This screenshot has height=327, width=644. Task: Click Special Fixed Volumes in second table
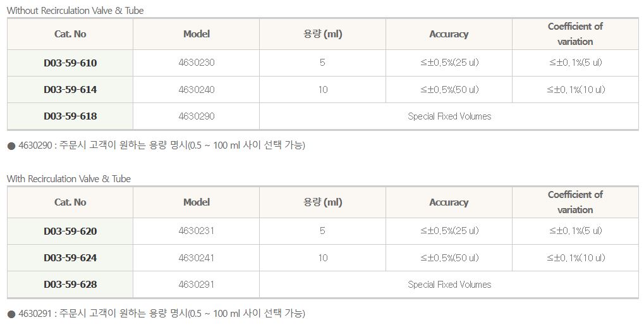pos(449,285)
